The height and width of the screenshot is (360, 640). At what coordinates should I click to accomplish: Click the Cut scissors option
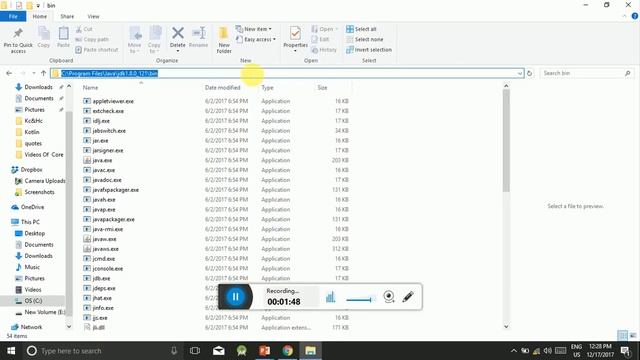coord(84,29)
